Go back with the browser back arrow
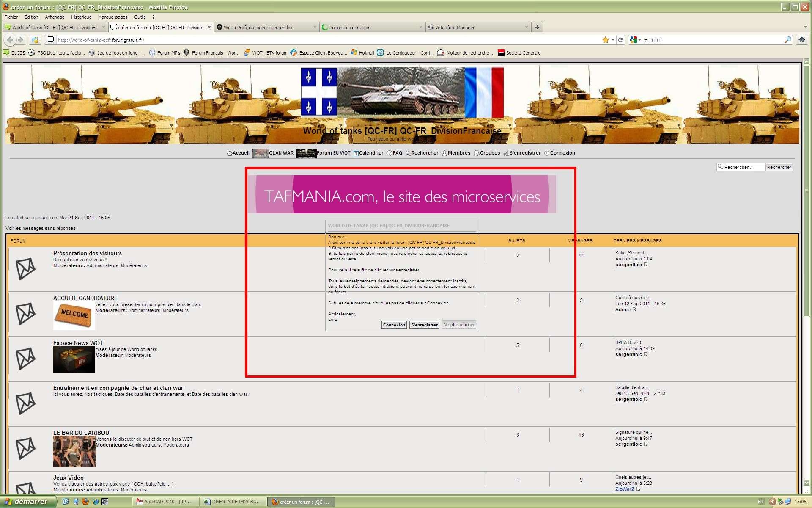The height and width of the screenshot is (508, 812). click(x=10, y=40)
